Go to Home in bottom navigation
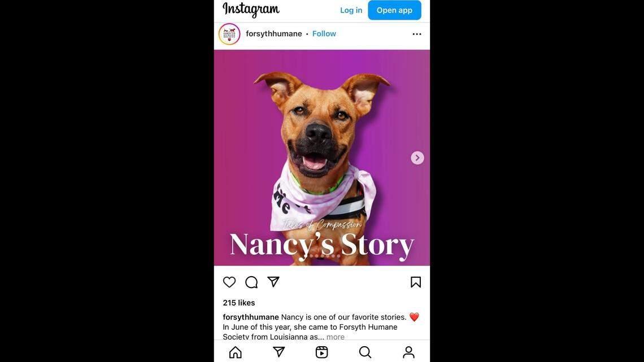 pyautogui.click(x=236, y=352)
